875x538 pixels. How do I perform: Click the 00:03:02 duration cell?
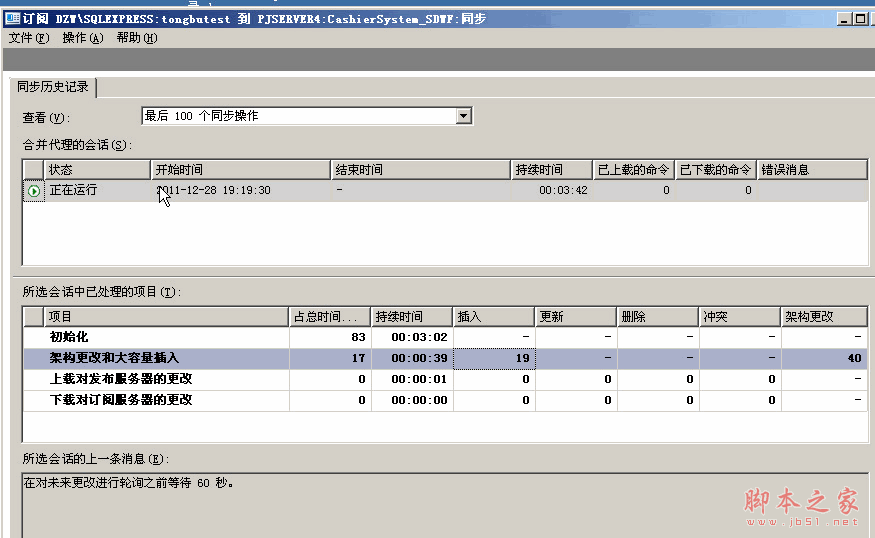412,337
